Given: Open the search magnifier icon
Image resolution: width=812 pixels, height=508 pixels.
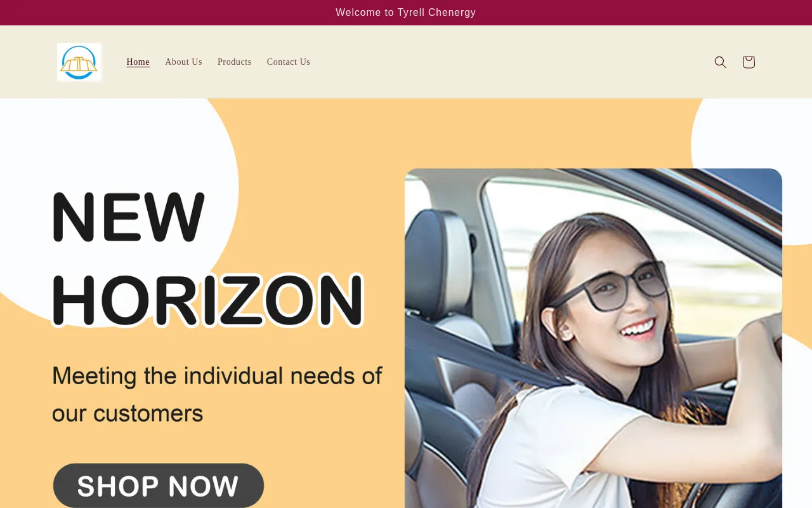Looking at the screenshot, I should click(720, 62).
